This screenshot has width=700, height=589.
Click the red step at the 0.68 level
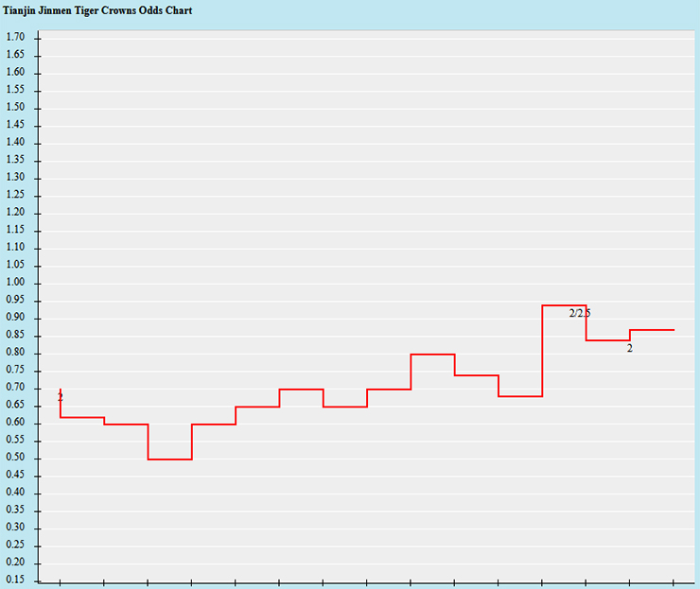coord(520,396)
